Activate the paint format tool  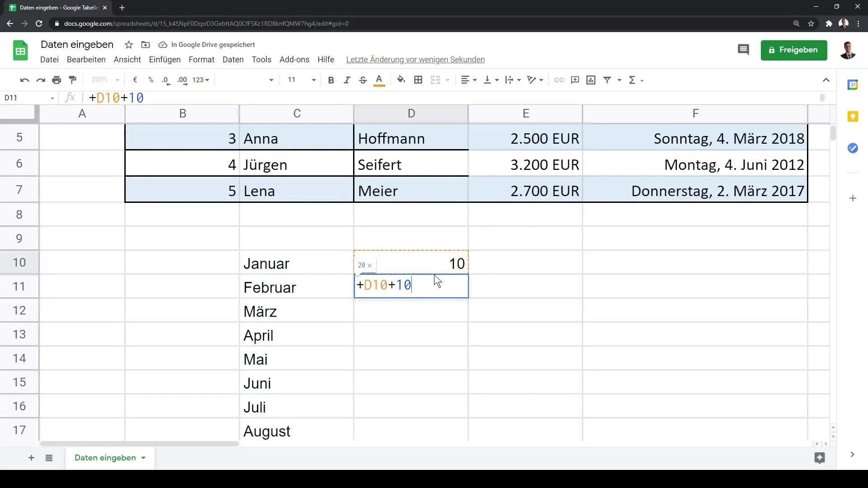(x=72, y=80)
